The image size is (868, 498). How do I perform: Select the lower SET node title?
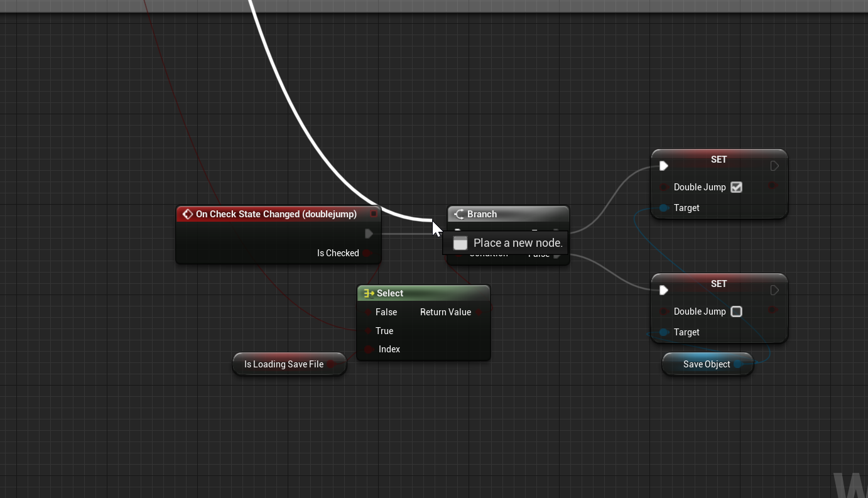719,284
